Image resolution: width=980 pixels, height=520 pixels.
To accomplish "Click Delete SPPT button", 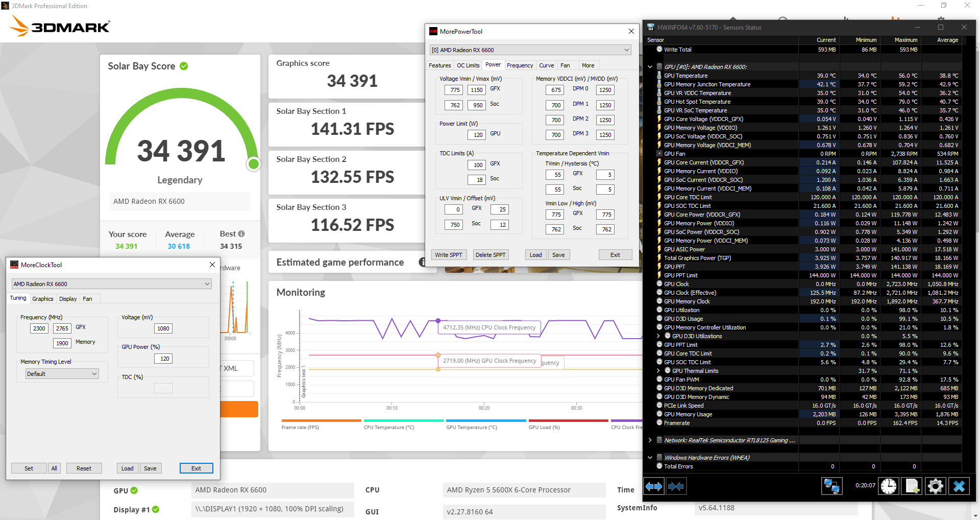I will pos(491,255).
